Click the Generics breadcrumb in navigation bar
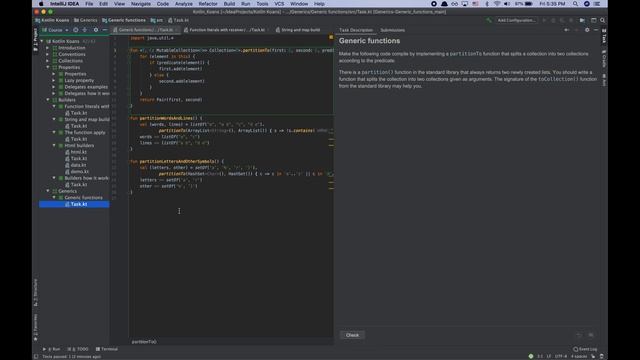640x360 pixels. point(86,20)
